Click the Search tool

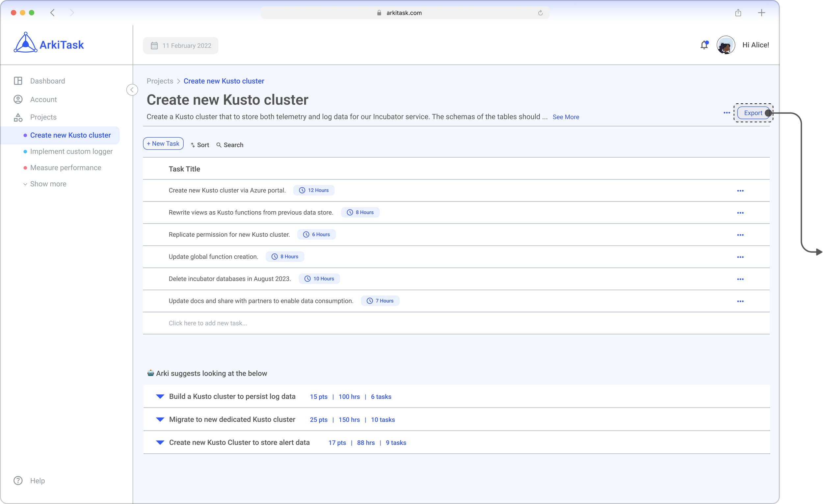click(x=230, y=145)
